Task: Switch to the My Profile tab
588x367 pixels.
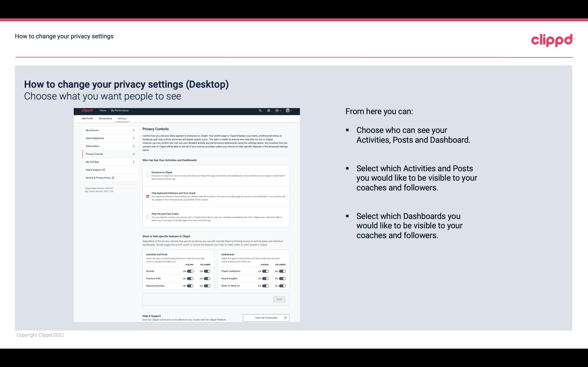Action: (x=88, y=118)
